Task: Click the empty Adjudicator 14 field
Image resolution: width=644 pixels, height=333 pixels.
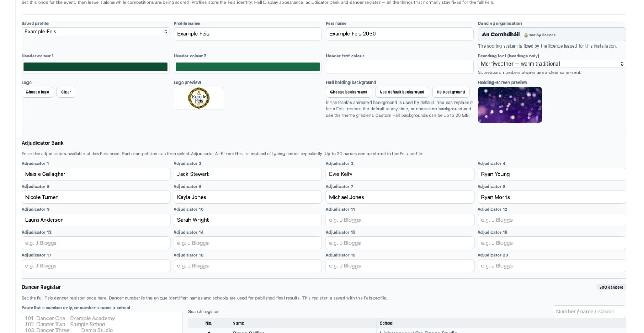Action: pyautogui.click(x=248, y=243)
